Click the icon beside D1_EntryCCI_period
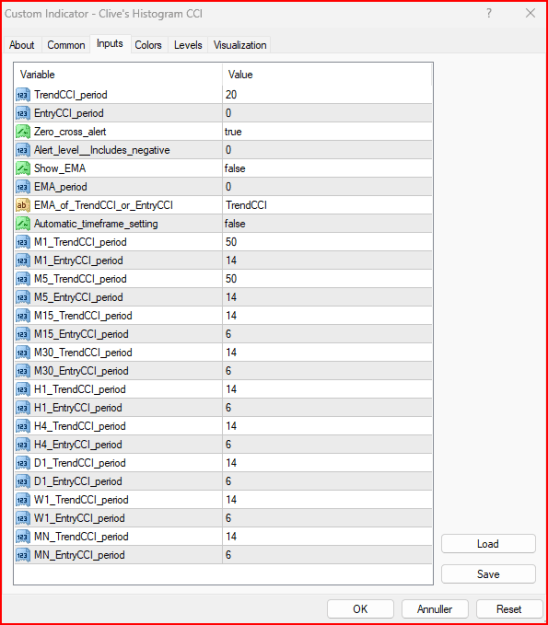The height and width of the screenshot is (625, 548). [x=23, y=481]
